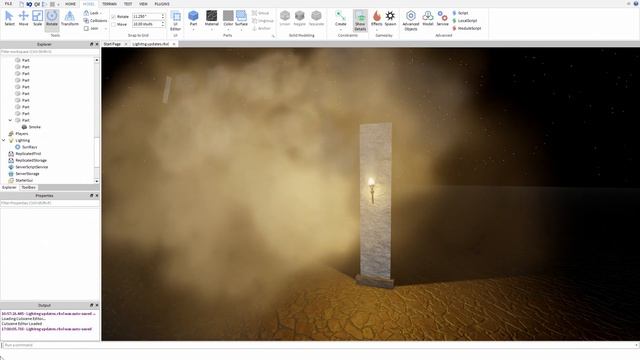Insert a Spawn location
Screen dimensions: 640x360
tap(390, 18)
